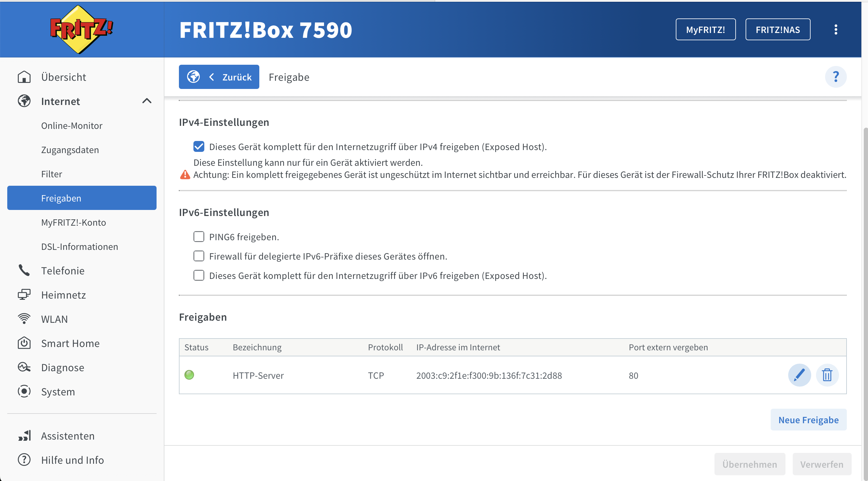Click the warning triangle next to Achtung
This screenshot has width=868, height=481.
click(185, 175)
